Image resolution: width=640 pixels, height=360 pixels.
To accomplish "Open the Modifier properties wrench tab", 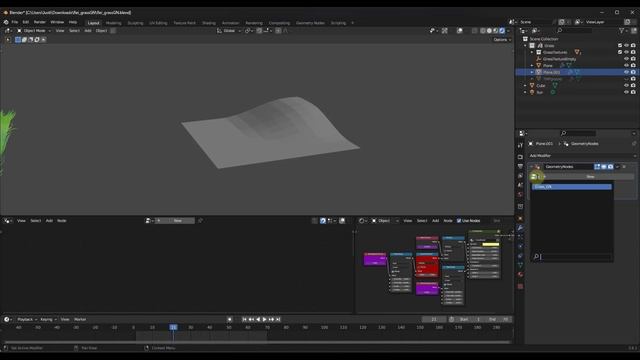I will point(520,227).
